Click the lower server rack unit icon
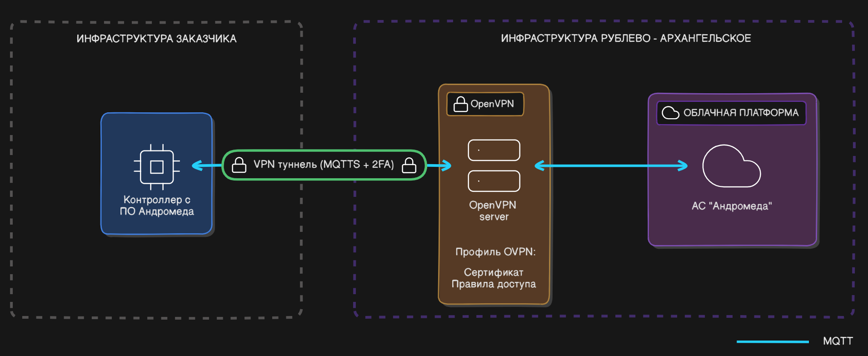 pyautogui.click(x=494, y=181)
